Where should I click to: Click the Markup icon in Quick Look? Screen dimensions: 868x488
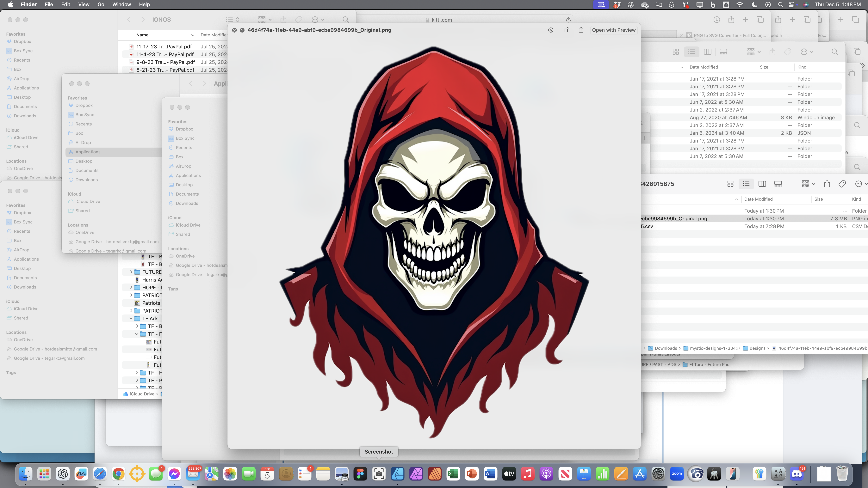pos(551,30)
